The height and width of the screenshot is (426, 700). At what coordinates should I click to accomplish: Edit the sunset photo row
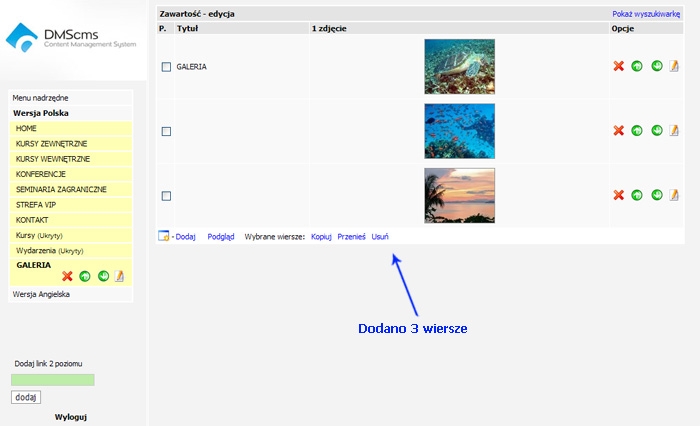click(x=674, y=195)
